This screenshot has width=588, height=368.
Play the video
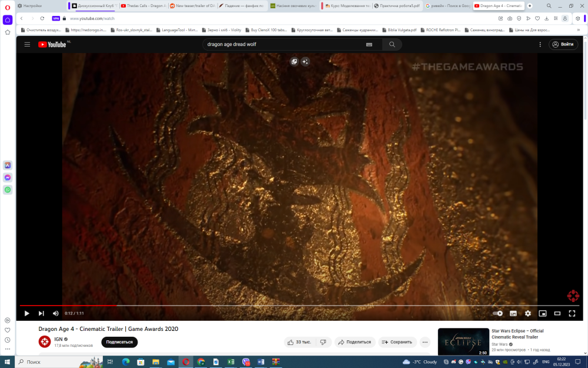(x=26, y=313)
